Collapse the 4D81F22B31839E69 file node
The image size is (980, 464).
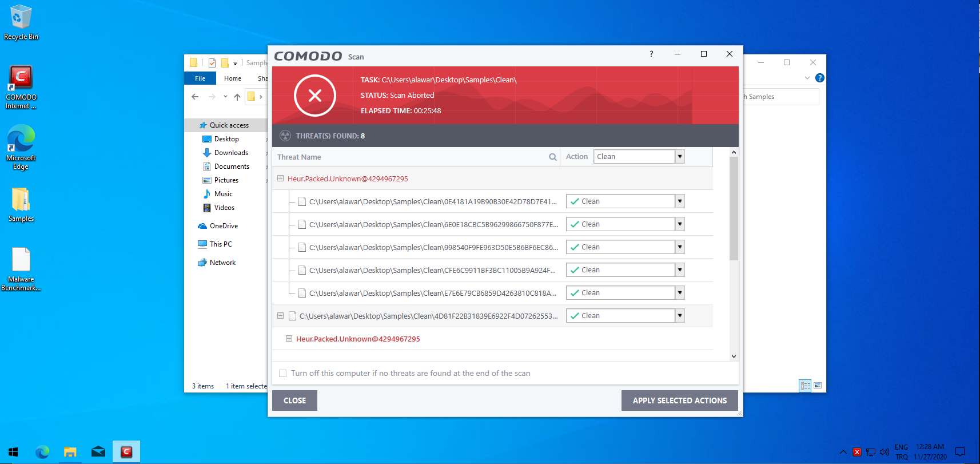point(280,316)
